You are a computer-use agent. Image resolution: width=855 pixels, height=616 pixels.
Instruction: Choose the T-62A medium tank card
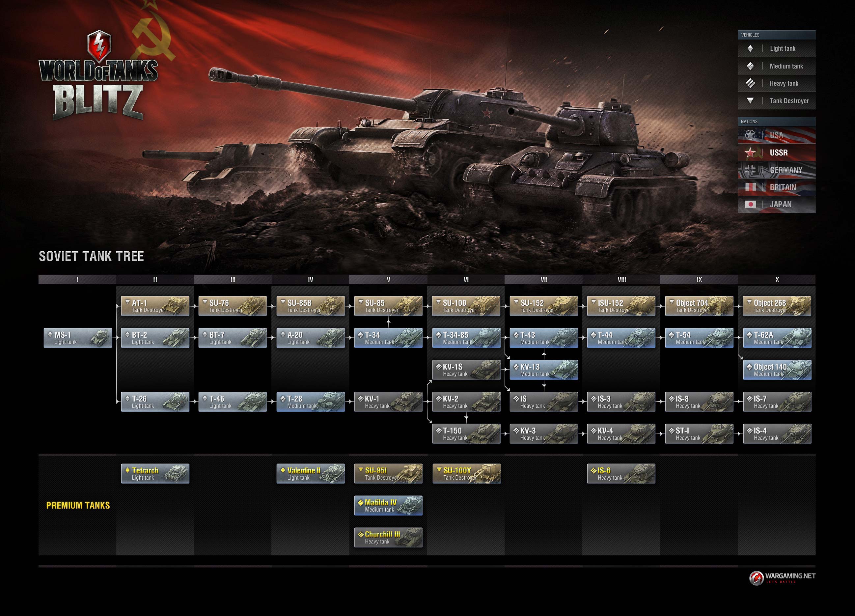tap(777, 338)
